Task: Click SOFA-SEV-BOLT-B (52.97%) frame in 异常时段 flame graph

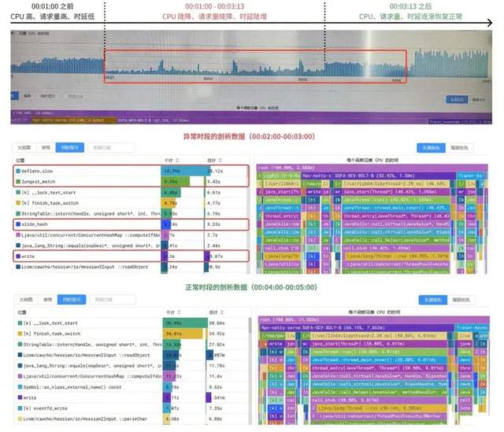Action: coord(394,175)
